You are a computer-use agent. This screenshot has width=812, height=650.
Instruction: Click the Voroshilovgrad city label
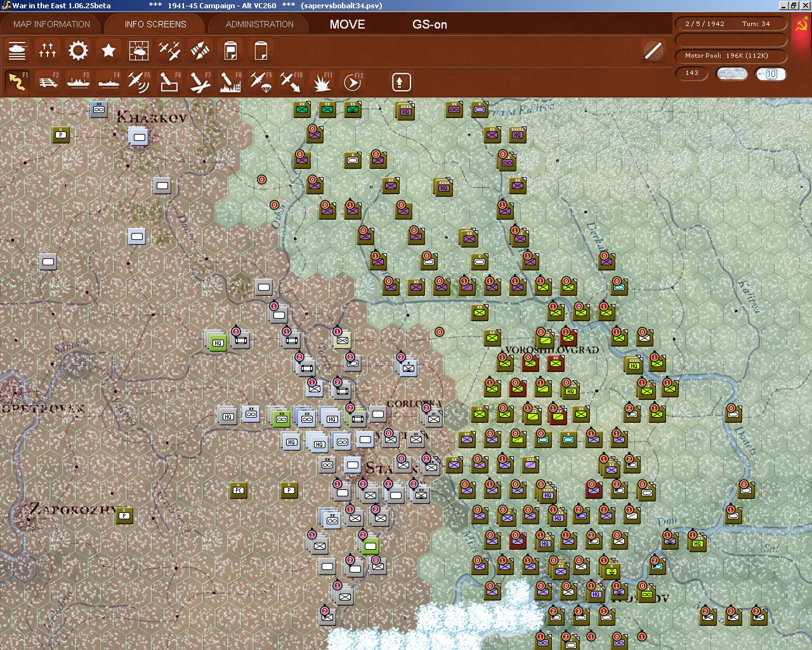tap(551, 350)
